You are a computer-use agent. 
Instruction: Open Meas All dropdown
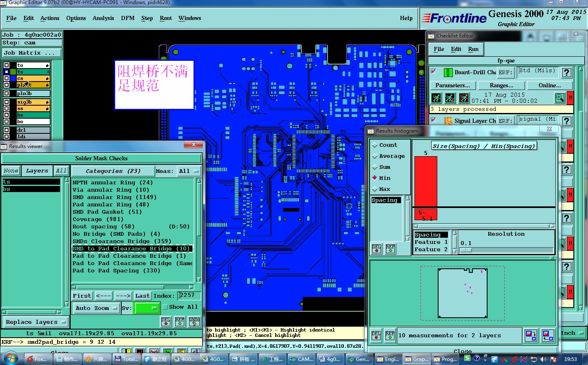pos(189,171)
